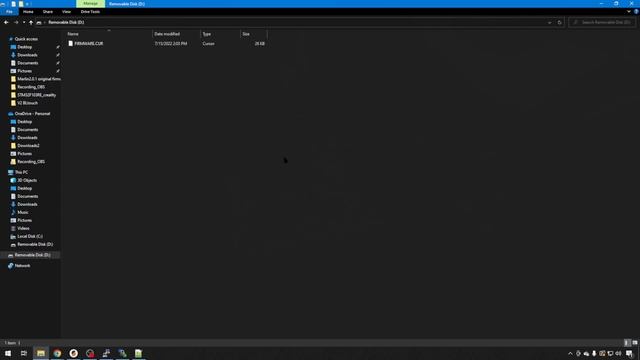Open Recording_OBS folder under OneDrive
This screenshot has width=640, height=360.
tap(31, 162)
